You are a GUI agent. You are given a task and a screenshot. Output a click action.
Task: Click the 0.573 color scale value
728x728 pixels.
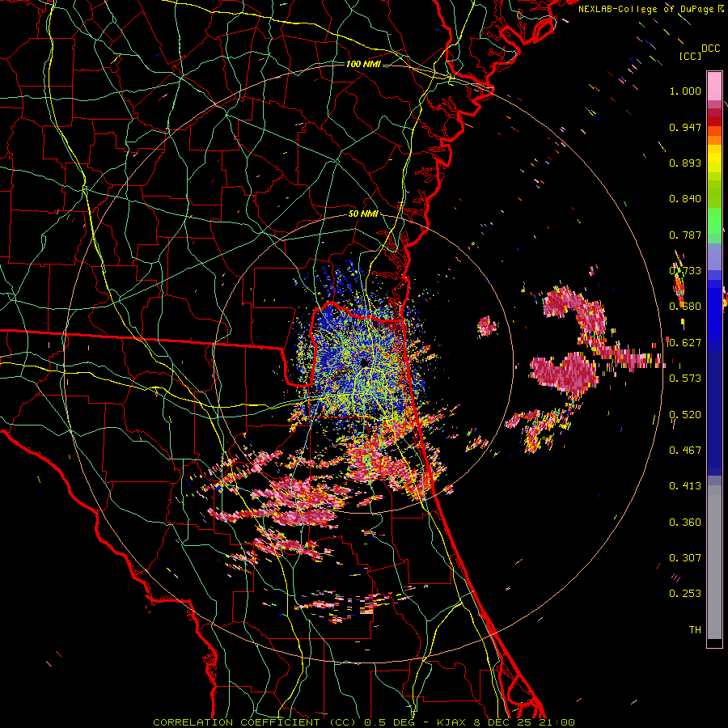pos(685,378)
